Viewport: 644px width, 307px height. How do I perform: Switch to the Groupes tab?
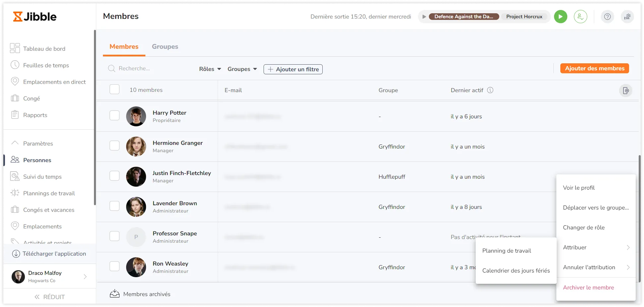click(x=165, y=47)
